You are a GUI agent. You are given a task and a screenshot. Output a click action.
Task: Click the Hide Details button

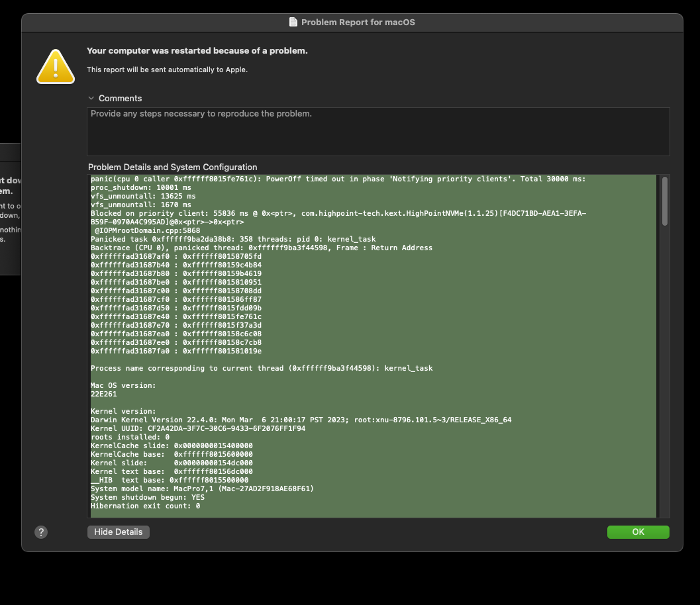[x=119, y=532]
